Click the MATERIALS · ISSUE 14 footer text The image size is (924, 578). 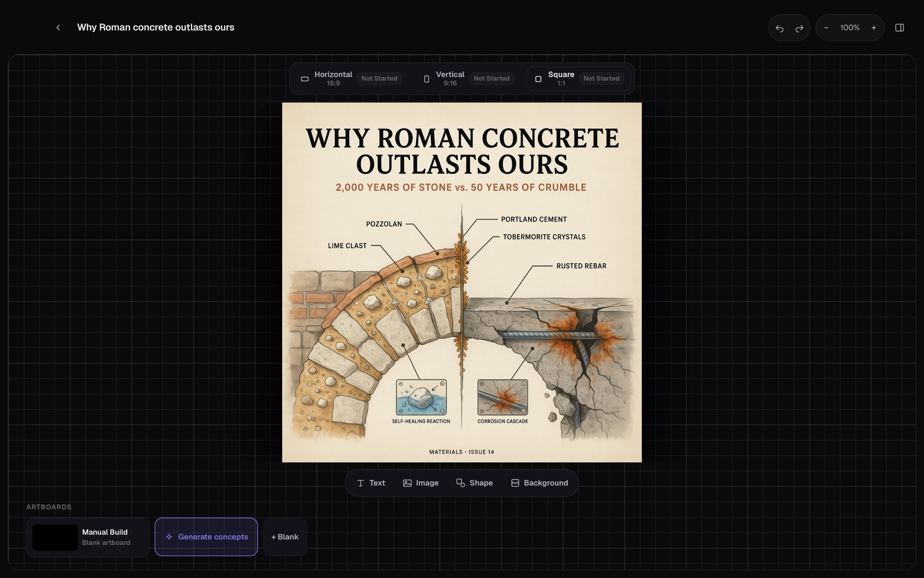click(x=462, y=452)
